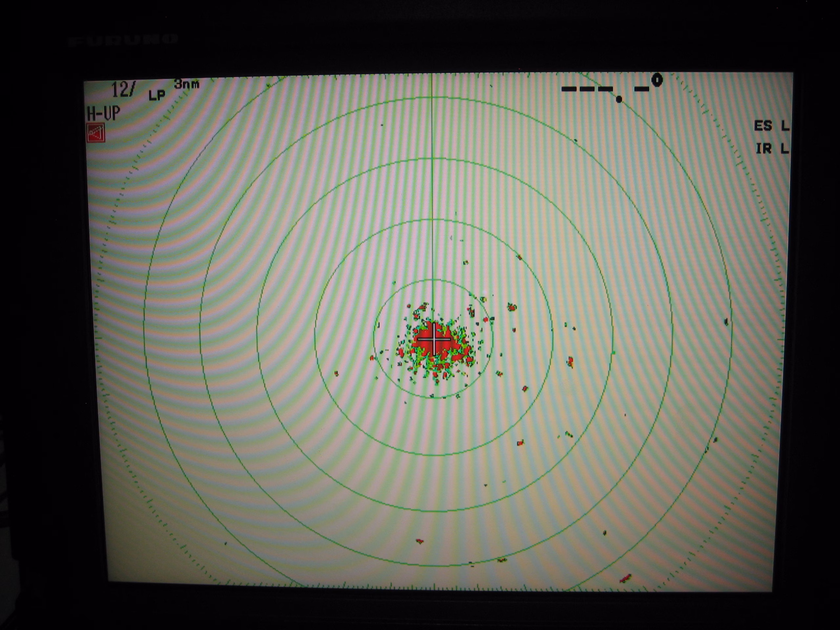Viewport: 840px width, 630px height.
Task: Select the H-UP presentation mode label
Action: click(104, 113)
